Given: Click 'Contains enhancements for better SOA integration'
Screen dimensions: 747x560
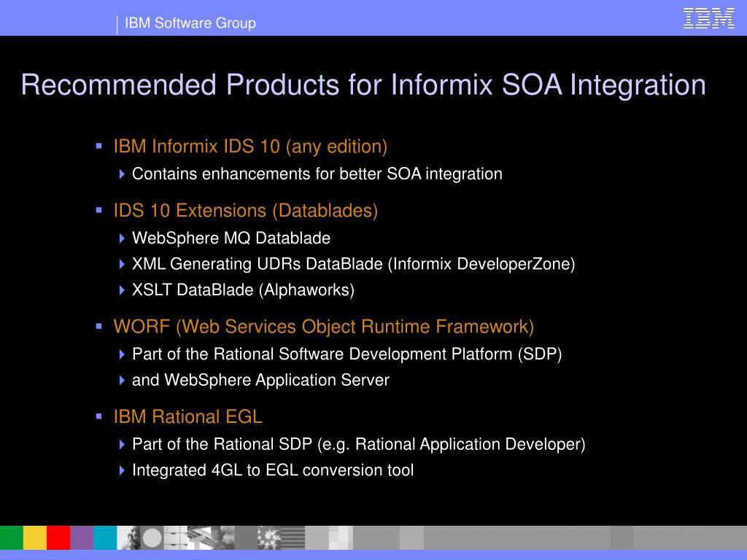Looking at the screenshot, I should (x=317, y=174).
